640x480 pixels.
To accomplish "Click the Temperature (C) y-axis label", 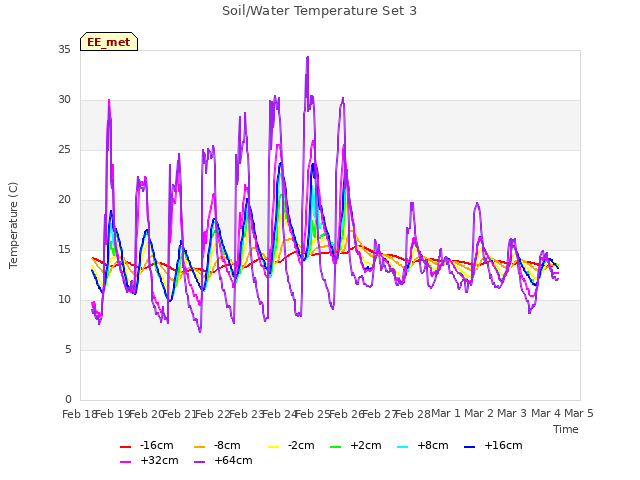I will pyautogui.click(x=13, y=225).
